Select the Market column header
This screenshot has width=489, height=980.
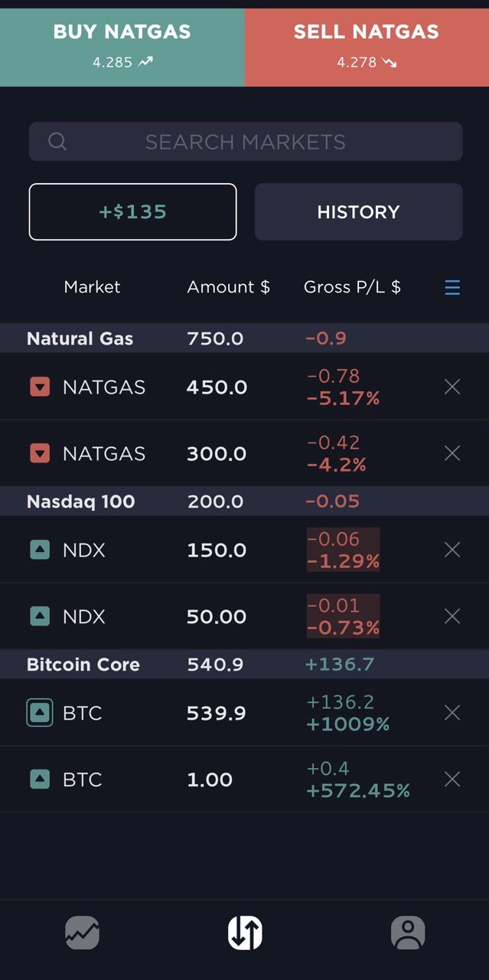pyautogui.click(x=92, y=287)
